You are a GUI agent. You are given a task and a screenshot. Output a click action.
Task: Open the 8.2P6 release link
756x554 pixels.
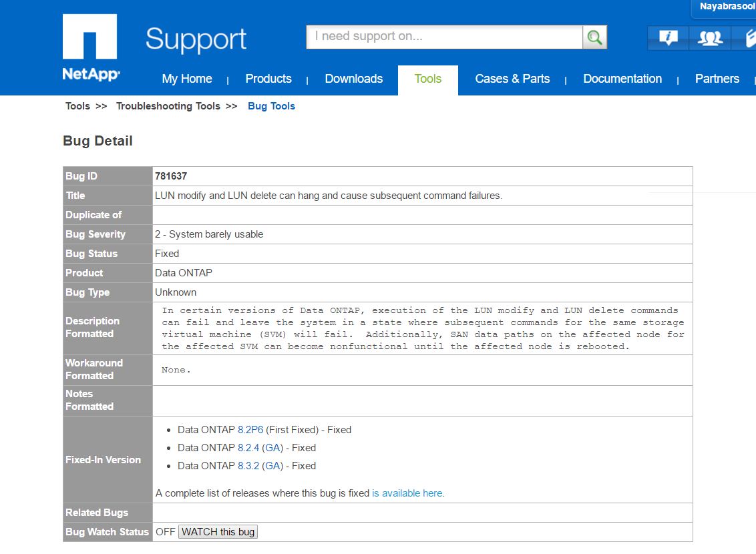click(250, 430)
